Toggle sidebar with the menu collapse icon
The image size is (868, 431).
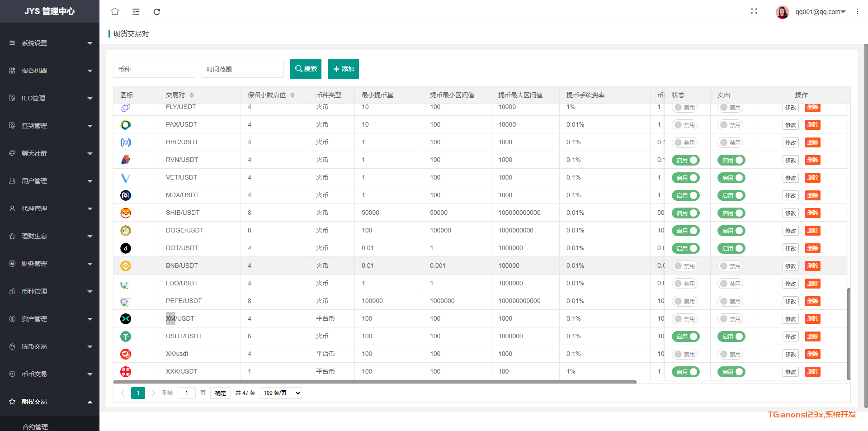pyautogui.click(x=136, y=12)
